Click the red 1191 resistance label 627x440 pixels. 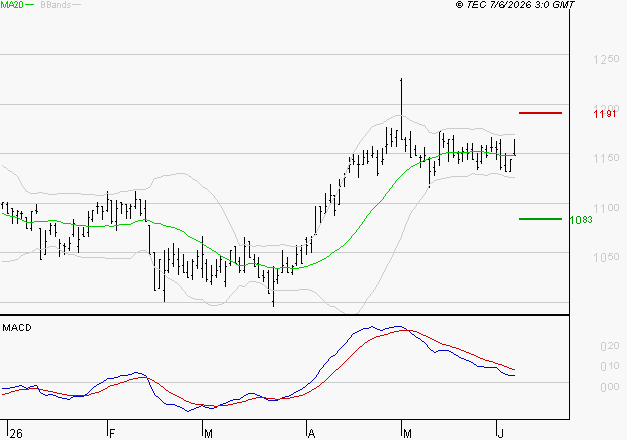tap(605, 114)
